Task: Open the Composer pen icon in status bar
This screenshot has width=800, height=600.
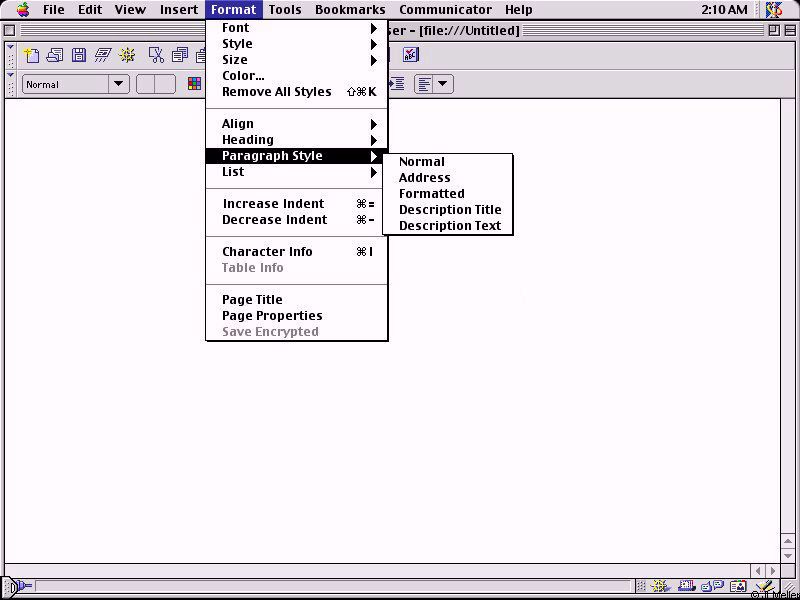Action: coord(763,587)
